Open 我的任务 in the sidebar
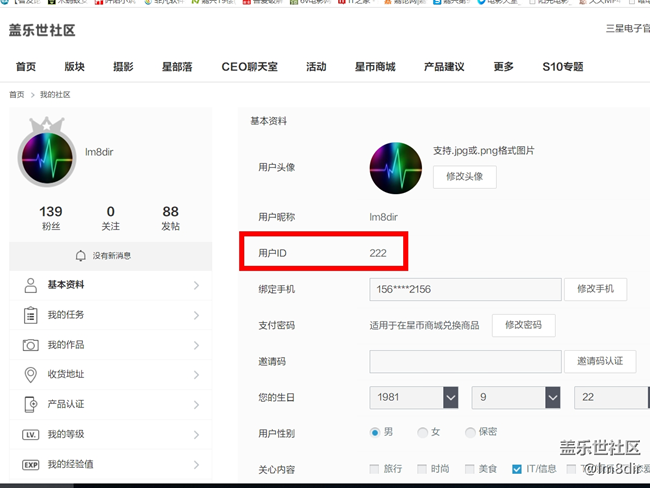The image size is (650, 488). pos(111,315)
